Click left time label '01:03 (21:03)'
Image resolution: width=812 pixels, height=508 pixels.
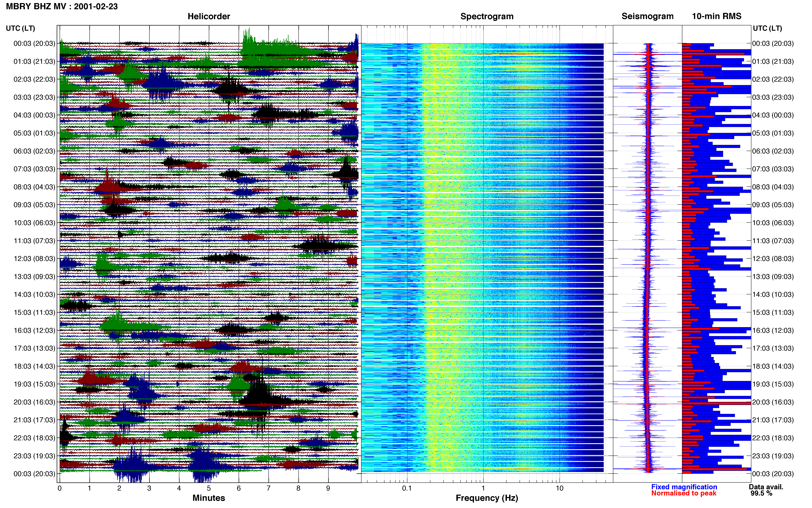pyautogui.click(x=34, y=62)
